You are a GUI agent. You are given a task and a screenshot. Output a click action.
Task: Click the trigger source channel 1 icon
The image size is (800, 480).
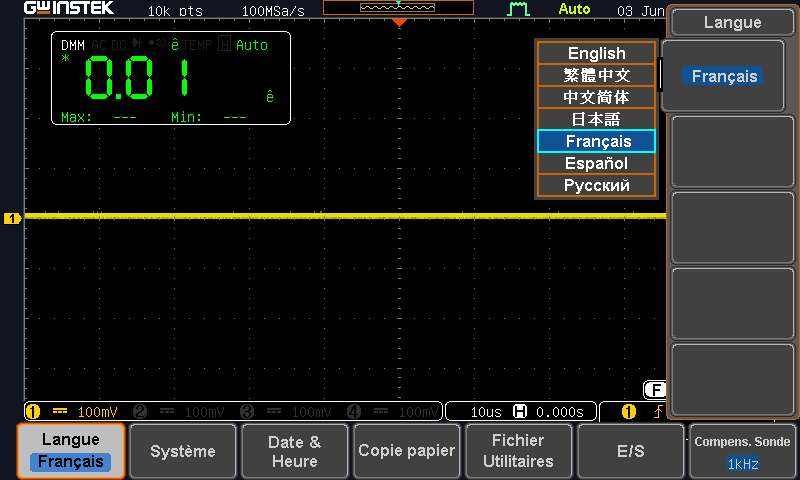(629, 412)
